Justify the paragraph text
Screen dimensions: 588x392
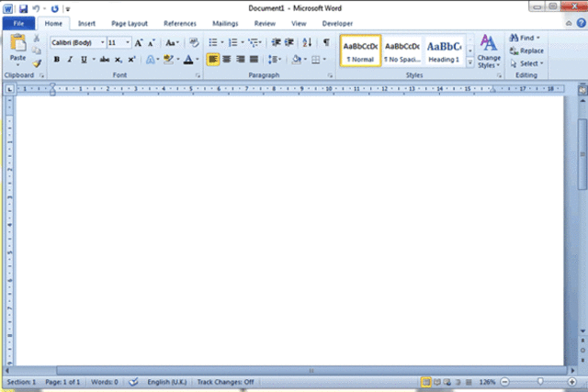(x=254, y=59)
